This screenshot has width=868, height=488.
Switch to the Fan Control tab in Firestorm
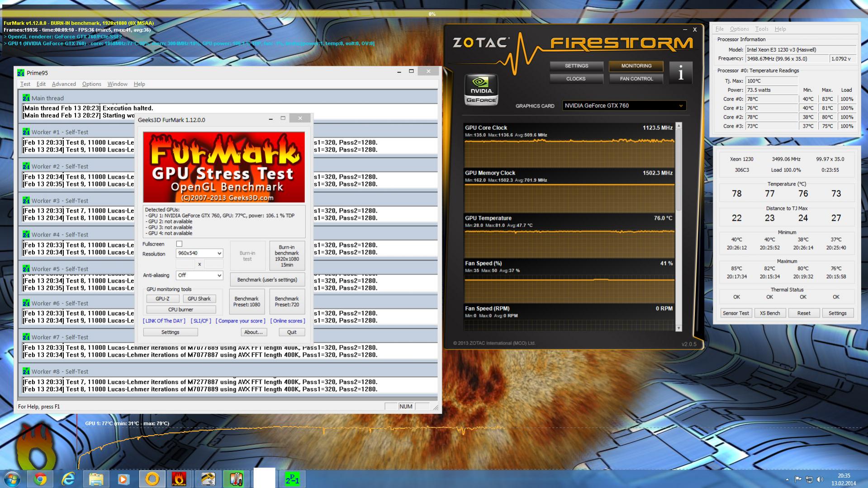[x=636, y=79]
